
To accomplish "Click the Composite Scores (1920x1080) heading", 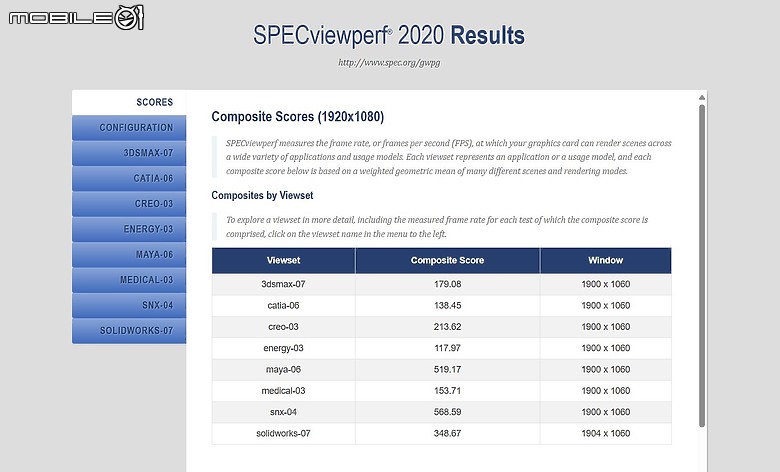I will click(297, 117).
